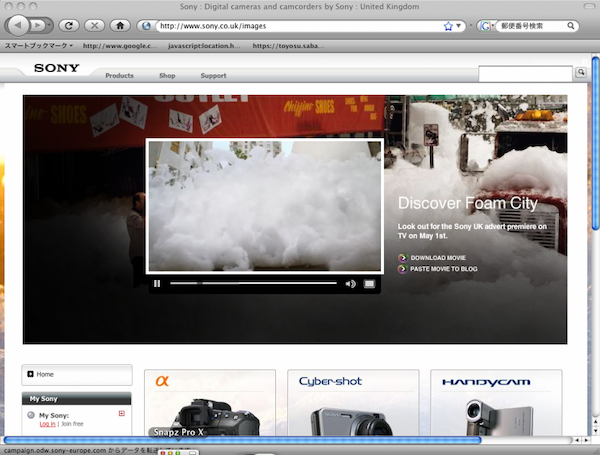Screen dimensions: 600x455
Task: Click the Log in link
Action: [x=47, y=424]
